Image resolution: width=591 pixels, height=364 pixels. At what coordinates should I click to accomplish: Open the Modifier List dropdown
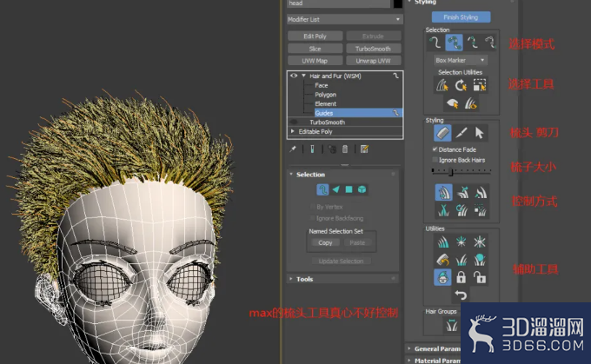[344, 19]
